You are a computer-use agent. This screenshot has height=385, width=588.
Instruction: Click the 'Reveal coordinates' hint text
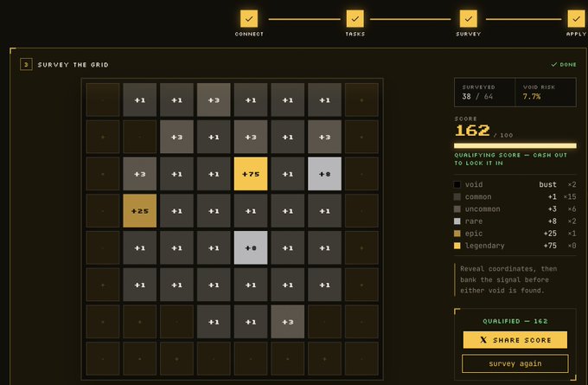(508, 279)
